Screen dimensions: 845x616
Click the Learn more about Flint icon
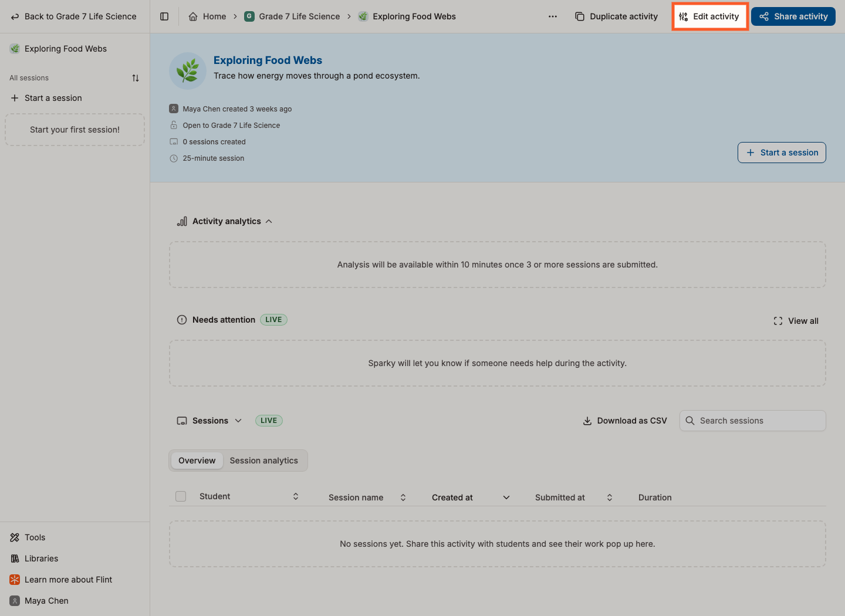pos(15,580)
